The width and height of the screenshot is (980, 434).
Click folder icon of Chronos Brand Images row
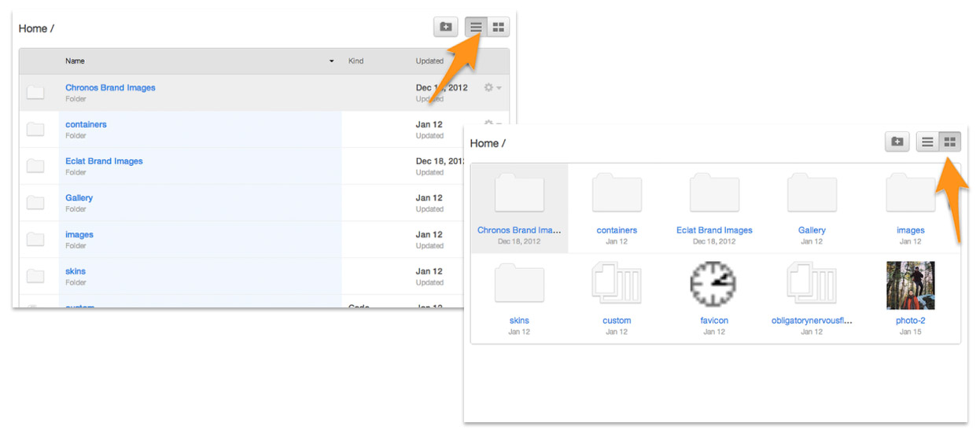pyautogui.click(x=35, y=92)
